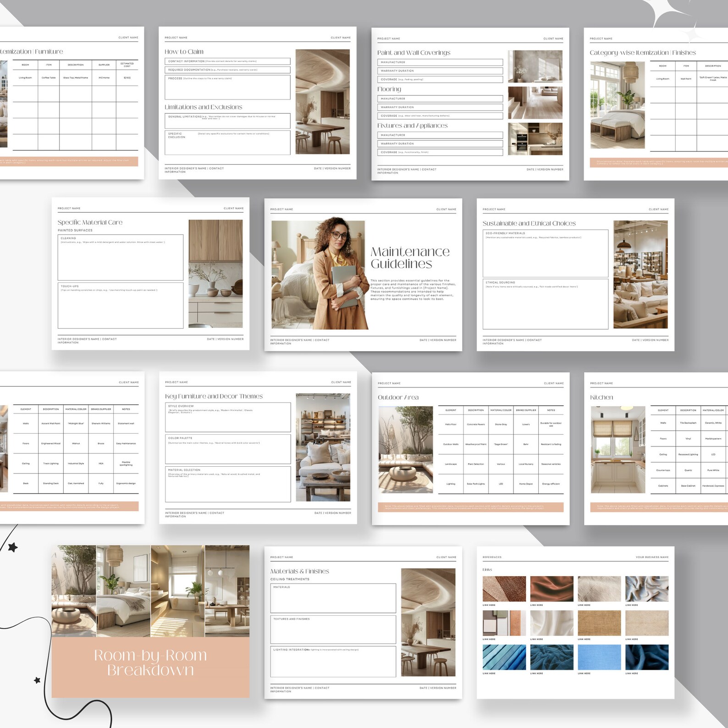Viewport: 728px width, 728px height.
Task: Click the dark navy fabric swatch
Action: [647, 657]
